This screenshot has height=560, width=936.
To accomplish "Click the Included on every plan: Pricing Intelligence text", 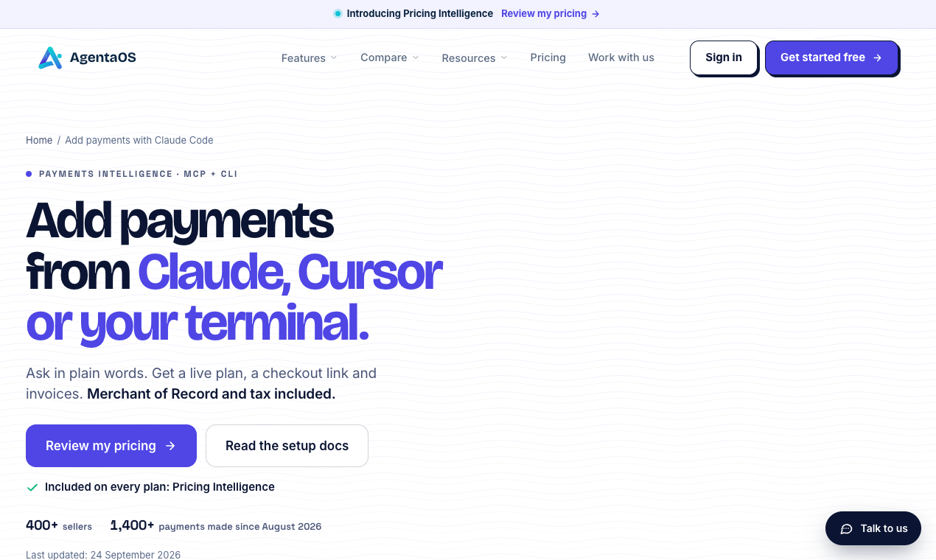I will click(160, 487).
